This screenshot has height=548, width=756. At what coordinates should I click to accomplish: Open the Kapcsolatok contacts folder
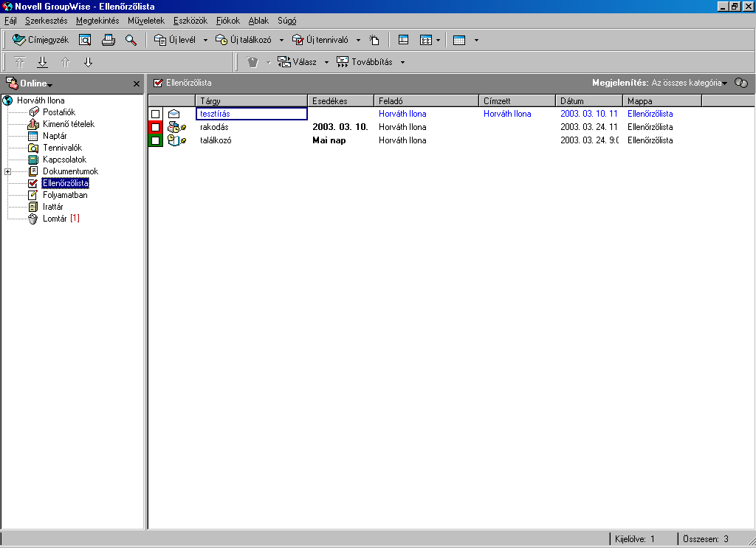[x=64, y=160]
